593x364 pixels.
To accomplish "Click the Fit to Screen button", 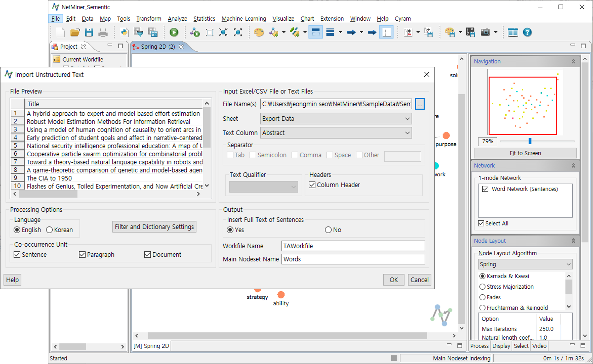I will pyautogui.click(x=525, y=153).
